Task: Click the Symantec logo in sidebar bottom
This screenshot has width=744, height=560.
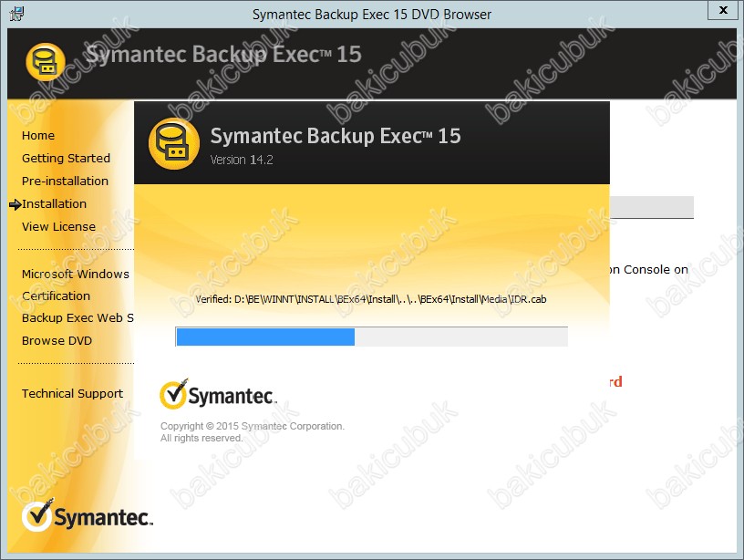Action: [88, 515]
